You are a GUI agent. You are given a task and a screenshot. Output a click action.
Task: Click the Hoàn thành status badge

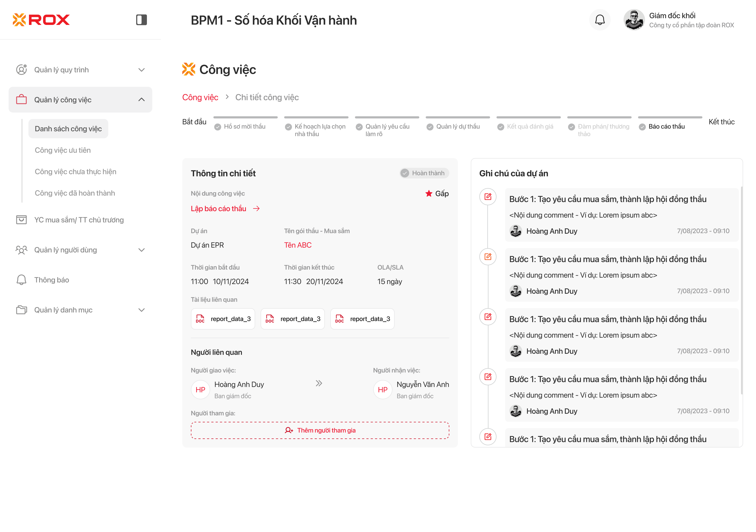coord(424,173)
